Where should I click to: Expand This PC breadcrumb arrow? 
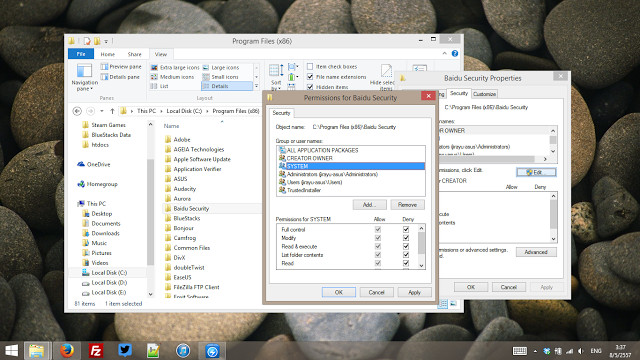(161, 111)
